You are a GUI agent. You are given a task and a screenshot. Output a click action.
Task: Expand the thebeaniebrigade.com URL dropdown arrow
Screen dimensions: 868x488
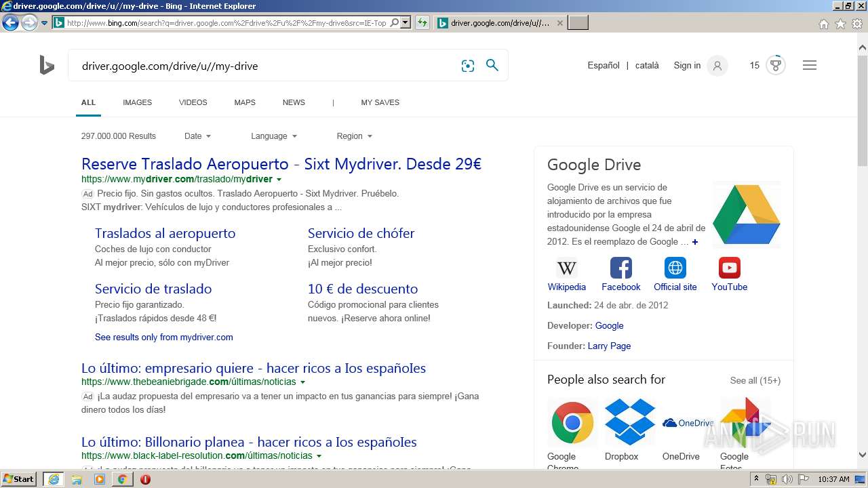point(302,382)
